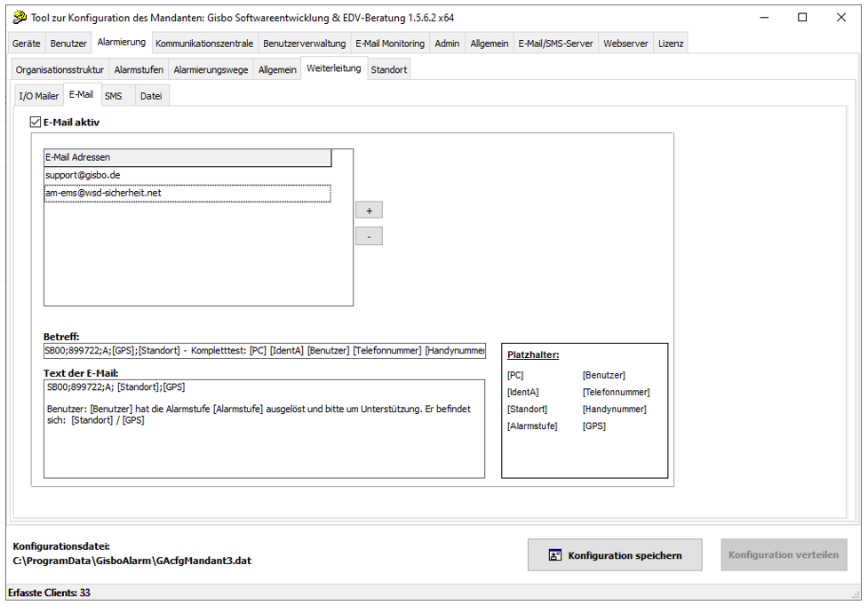Switch to I/O Mailer tab
The height and width of the screenshot is (605, 868).
tap(39, 96)
